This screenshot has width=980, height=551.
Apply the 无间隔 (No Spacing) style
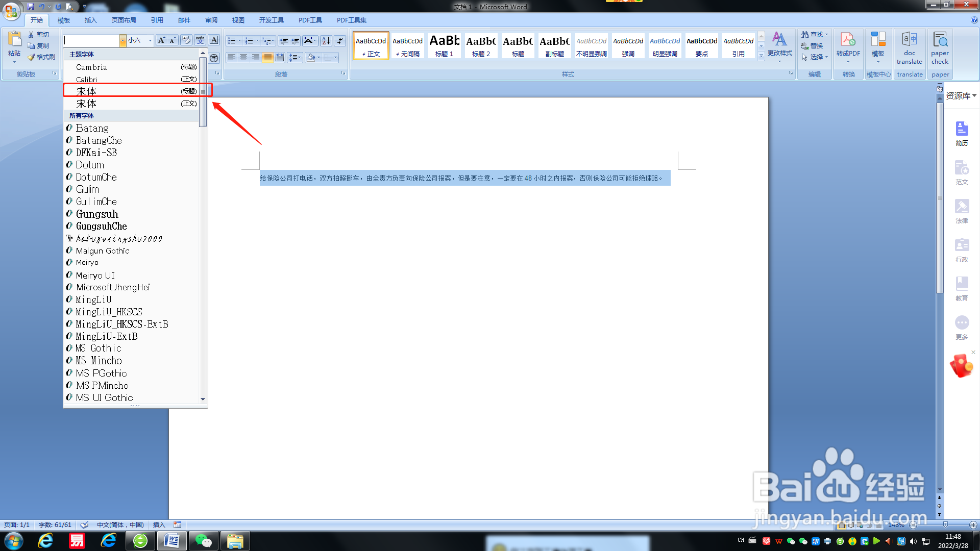point(407,45)
